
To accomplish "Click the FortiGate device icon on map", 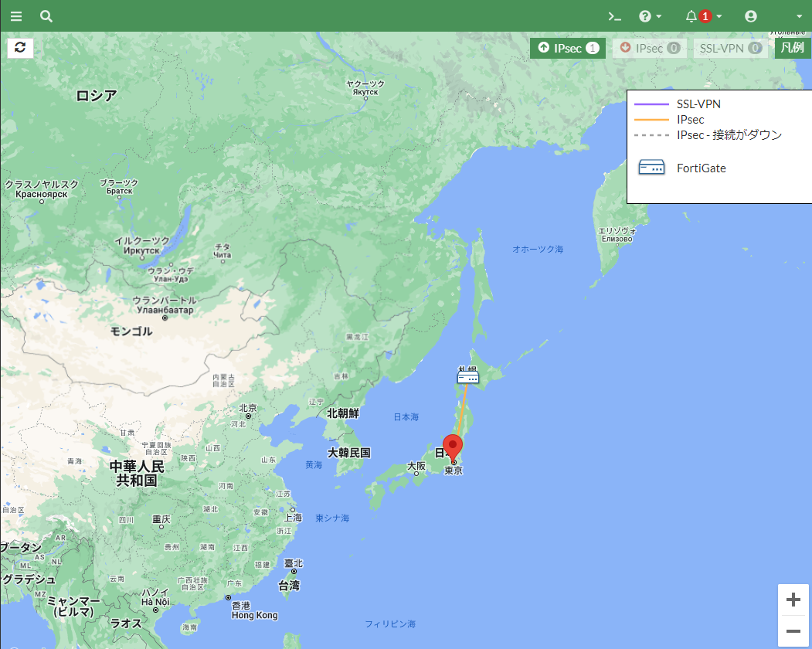I will coord(467,377).
